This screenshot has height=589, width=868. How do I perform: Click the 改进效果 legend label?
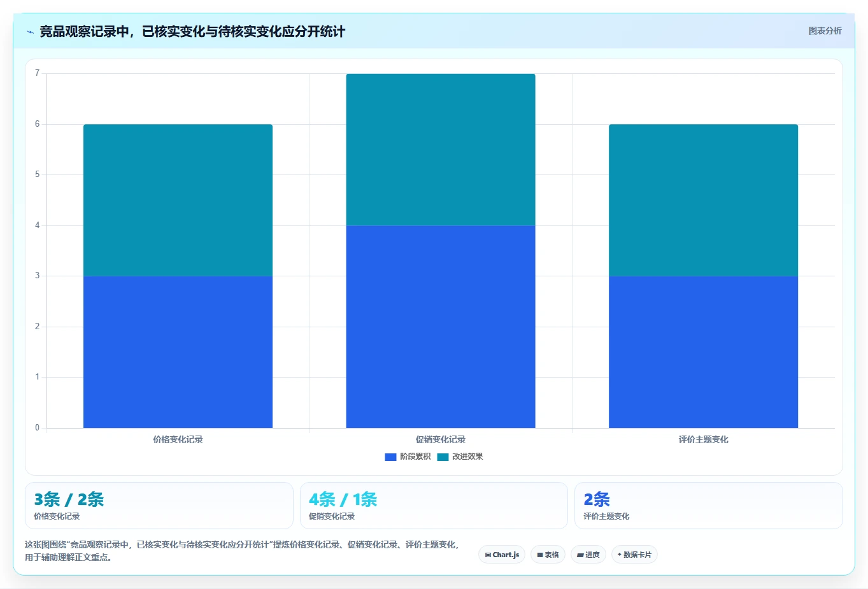point(467,457)
